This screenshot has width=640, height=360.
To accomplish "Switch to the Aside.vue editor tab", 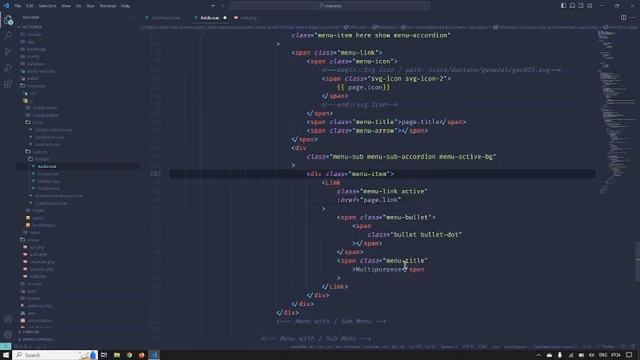I will pos(209,18).
